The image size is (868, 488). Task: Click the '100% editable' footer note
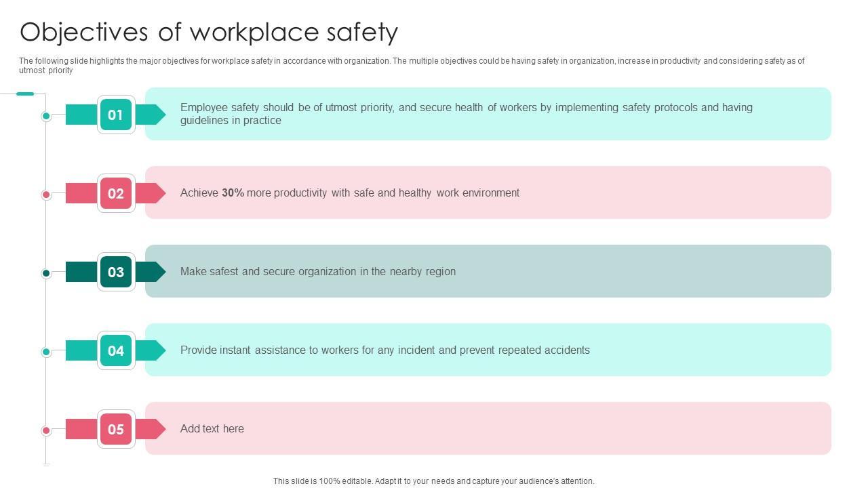(433, 481)
